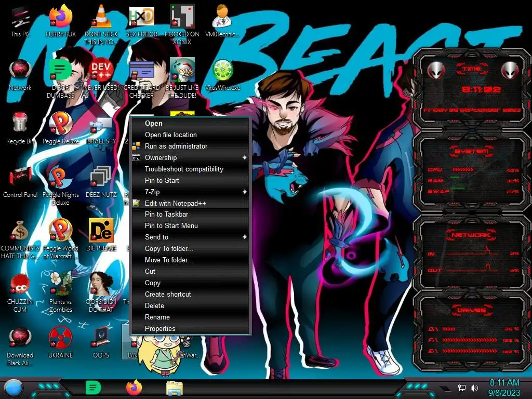Select the CHUZZIN CUM shortcut
Screen dimensions: 532x399
[x=20, y=293]
